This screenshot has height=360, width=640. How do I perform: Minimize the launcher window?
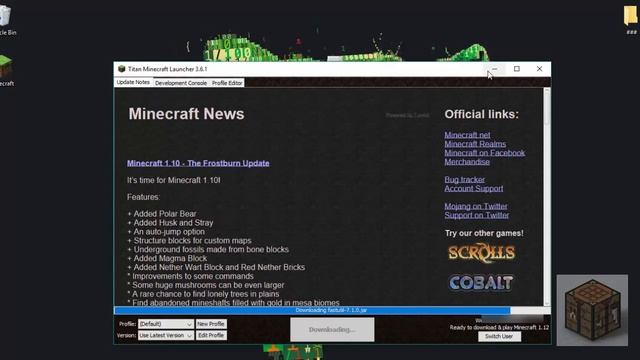pyautogui.click(x=494, y=69)
